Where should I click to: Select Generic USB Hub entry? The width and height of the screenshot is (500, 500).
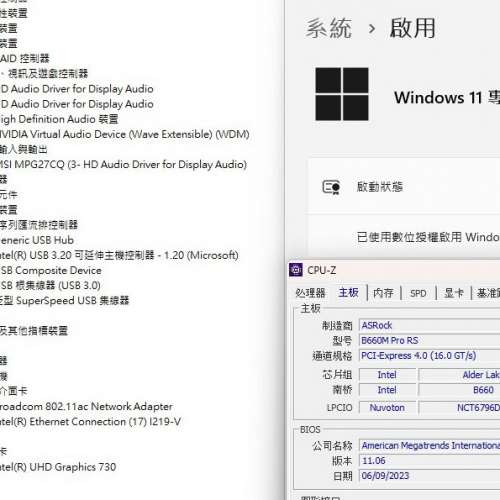click(37, 240)
